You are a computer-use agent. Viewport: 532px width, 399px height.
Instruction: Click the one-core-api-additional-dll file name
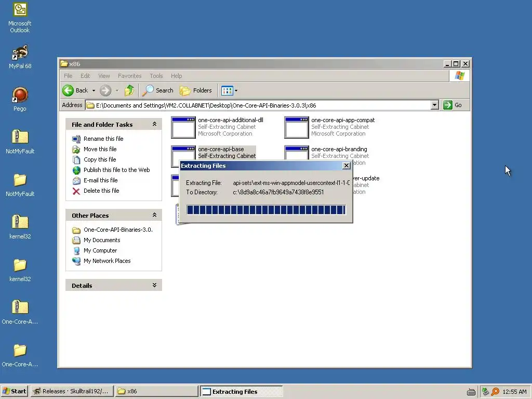point(230,120)
